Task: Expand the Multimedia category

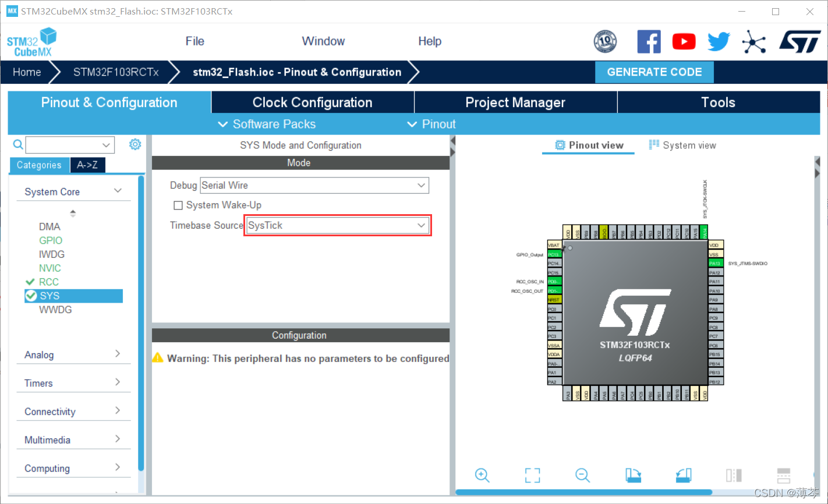Action: tap(73, 440)
